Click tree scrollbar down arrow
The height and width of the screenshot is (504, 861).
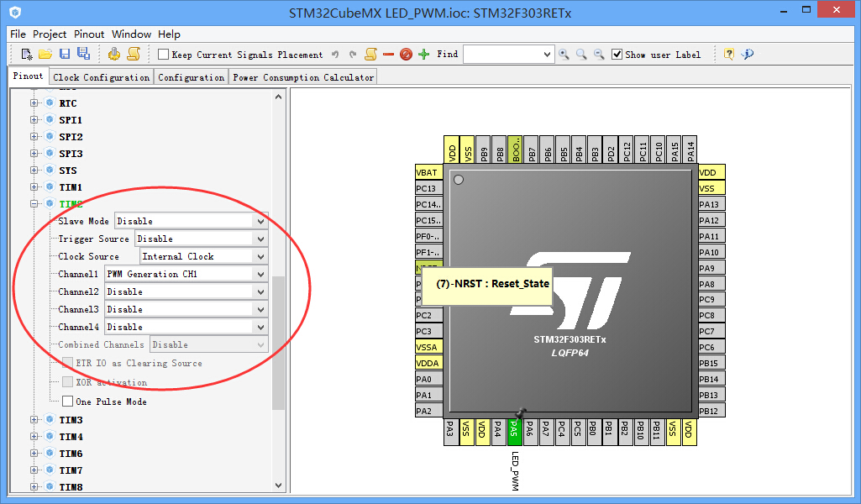(x=278, y=486)
